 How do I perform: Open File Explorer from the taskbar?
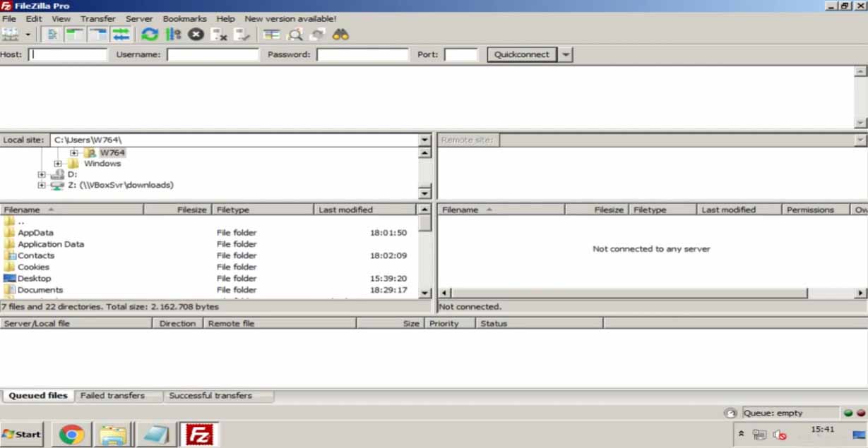point(113,434)
